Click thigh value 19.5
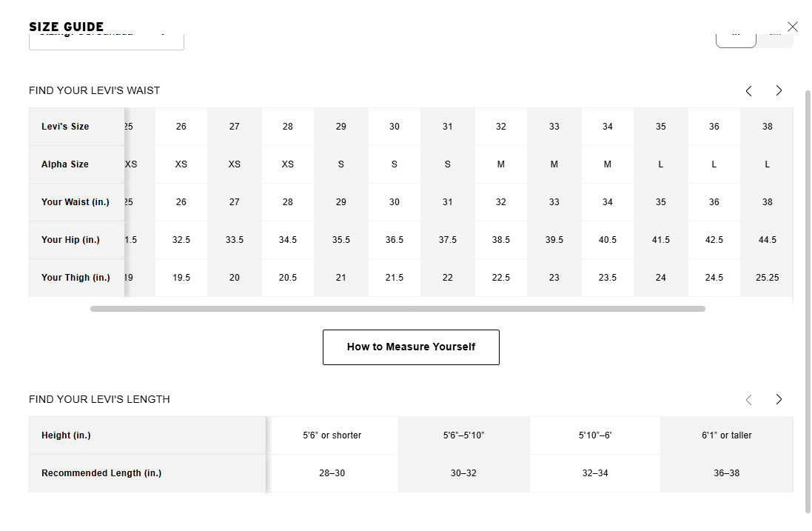The width and height of the screenshot is (812, 531). [x=181, y=278]
